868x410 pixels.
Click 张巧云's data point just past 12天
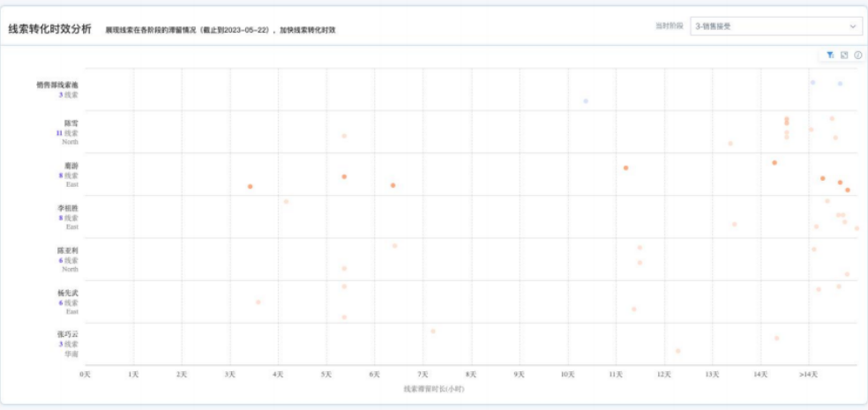point(677,351)
